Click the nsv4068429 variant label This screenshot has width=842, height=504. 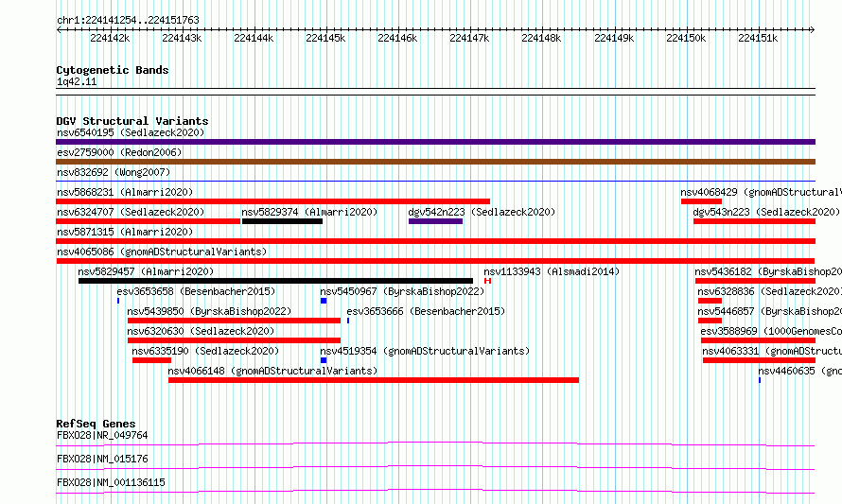pos(761,192)
